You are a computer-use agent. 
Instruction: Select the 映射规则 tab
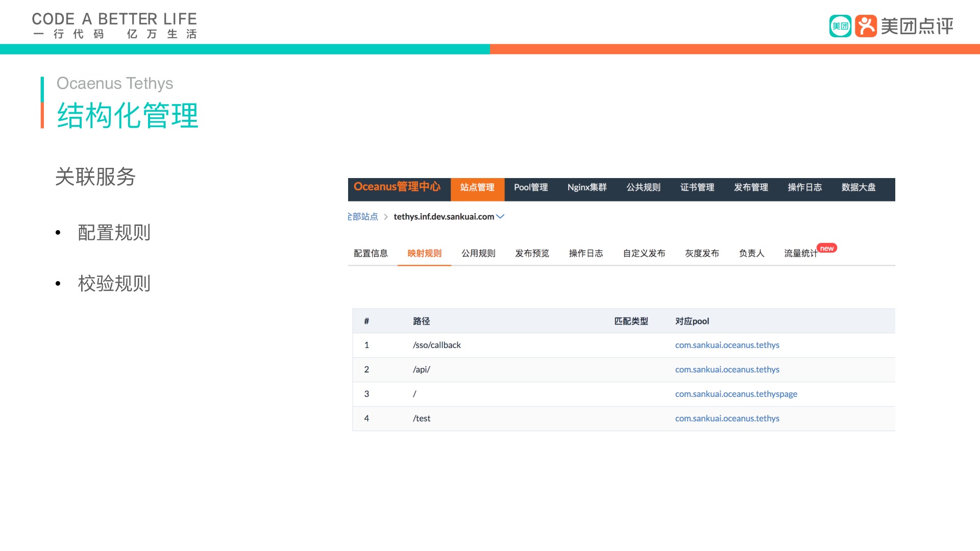tap(424, 253)
